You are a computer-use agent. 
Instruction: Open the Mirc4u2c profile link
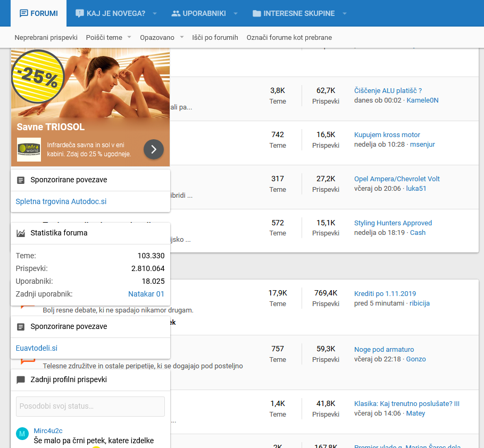click(48, 431)
